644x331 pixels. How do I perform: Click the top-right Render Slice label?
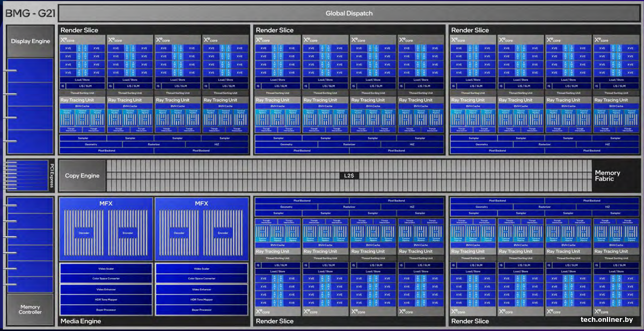pos(470,30)
